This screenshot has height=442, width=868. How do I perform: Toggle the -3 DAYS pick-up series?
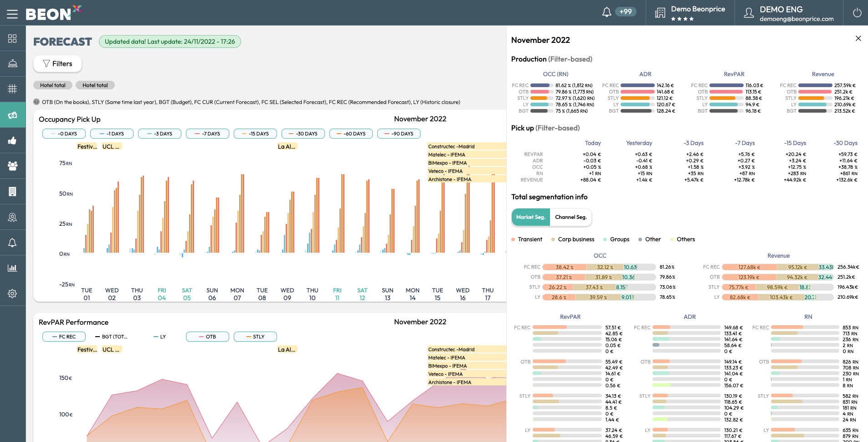point(159,134)
